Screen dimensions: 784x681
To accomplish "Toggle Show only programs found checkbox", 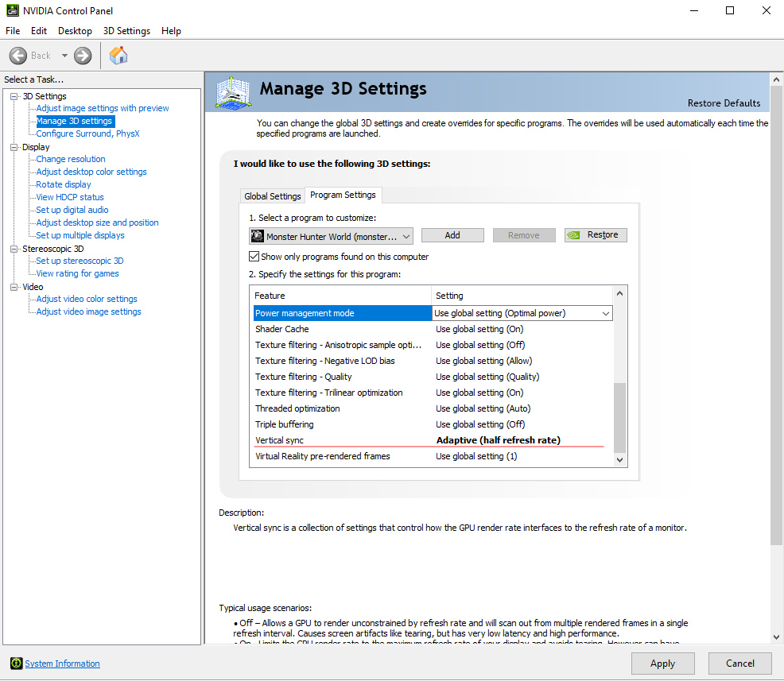I will coord(254,257).
